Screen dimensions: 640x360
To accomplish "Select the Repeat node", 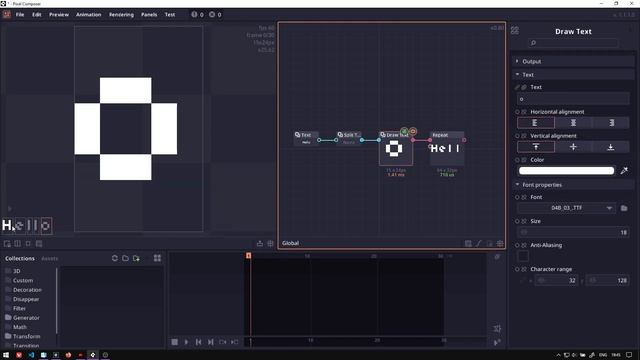I will tap(447, 148).
